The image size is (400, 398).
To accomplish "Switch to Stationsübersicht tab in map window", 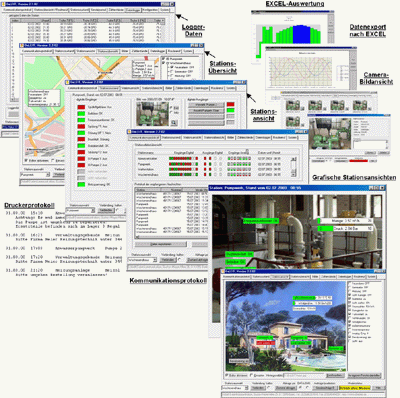I will [x=108, y=51].
